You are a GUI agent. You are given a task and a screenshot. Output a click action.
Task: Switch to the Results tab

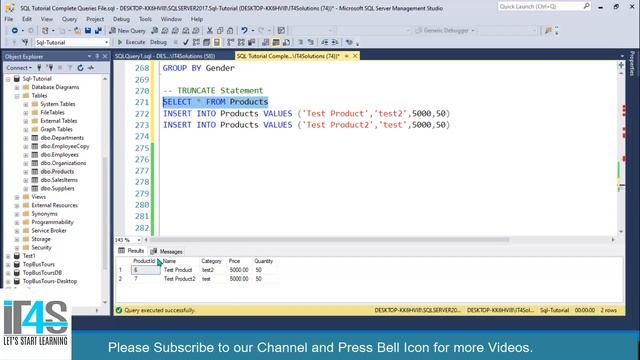point(131,251)
